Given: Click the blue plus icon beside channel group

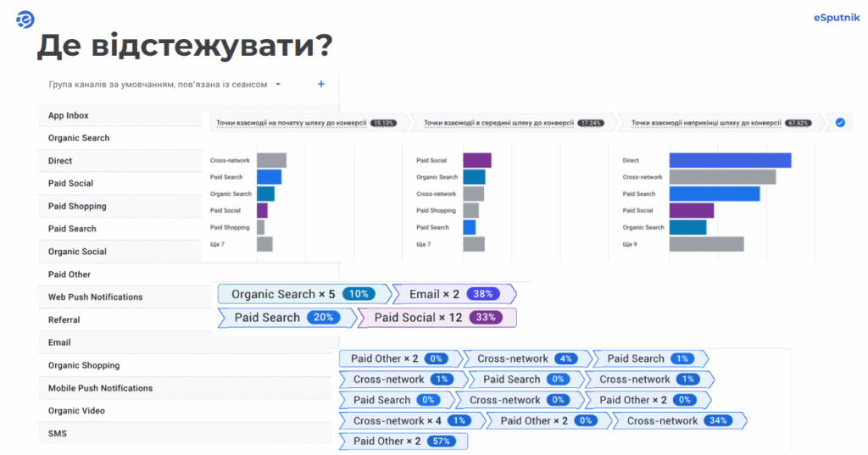Looking at the screenshot, I should tap(321, 84).
